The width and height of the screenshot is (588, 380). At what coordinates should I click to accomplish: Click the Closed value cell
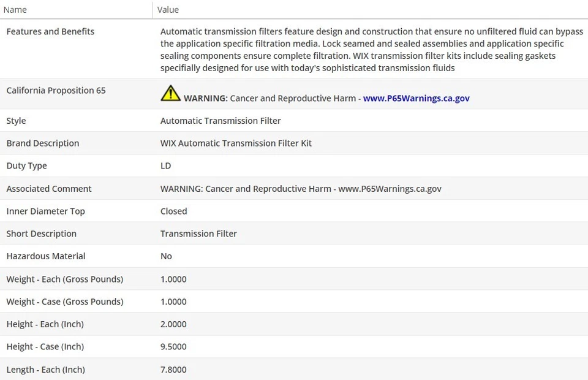click(x=173, y=211)
